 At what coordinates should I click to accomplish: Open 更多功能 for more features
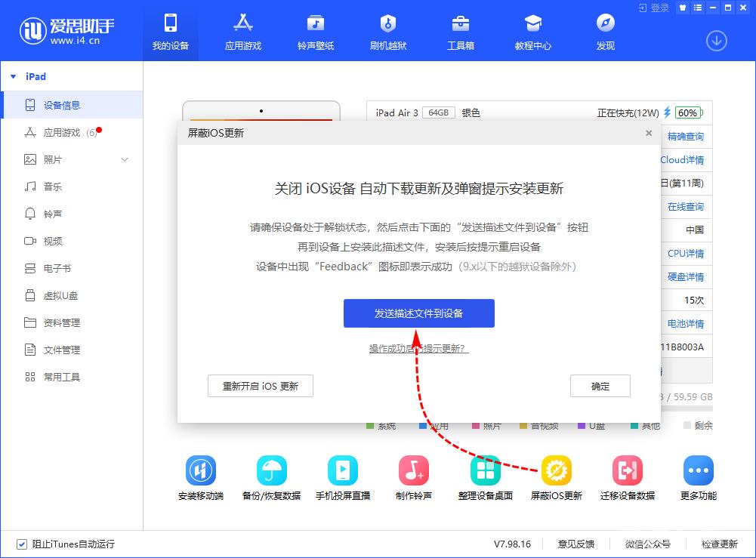pyautogui.click(x=697, y=476)
